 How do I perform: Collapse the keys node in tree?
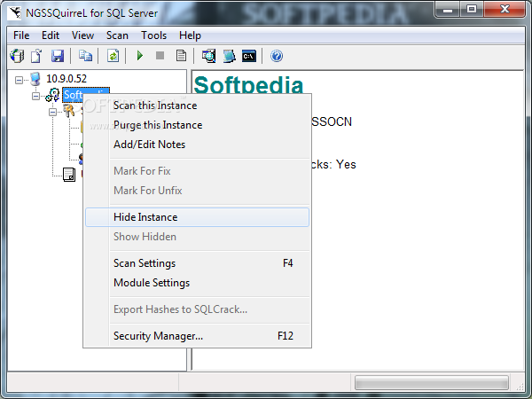click(52, 112)
